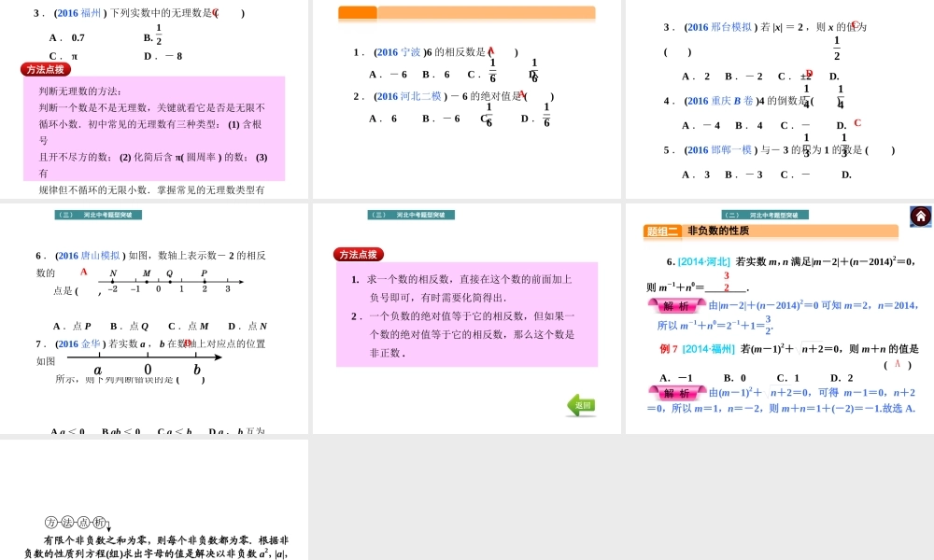The image size is (934, 560).
Task: Click the blue [2014·福州] tag
Action: [x=709, y=349]
